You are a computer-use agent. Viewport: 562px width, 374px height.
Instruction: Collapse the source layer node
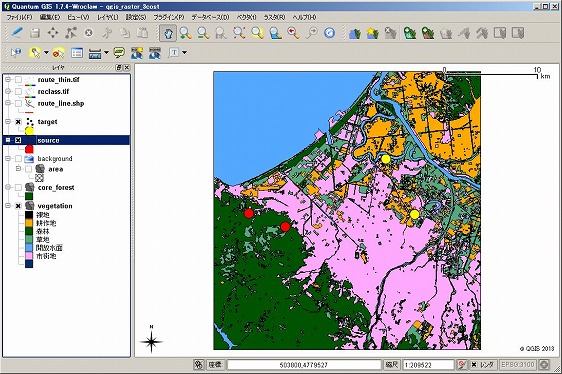click(x=8, y=140)
